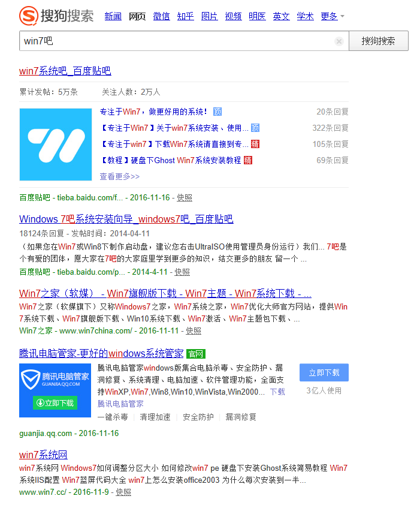Image resolution: width=420 pixels, height=508 pixels.
Task: Open post 专注于Win7，做更好用的系统！
Action: (x=153, y=112)
